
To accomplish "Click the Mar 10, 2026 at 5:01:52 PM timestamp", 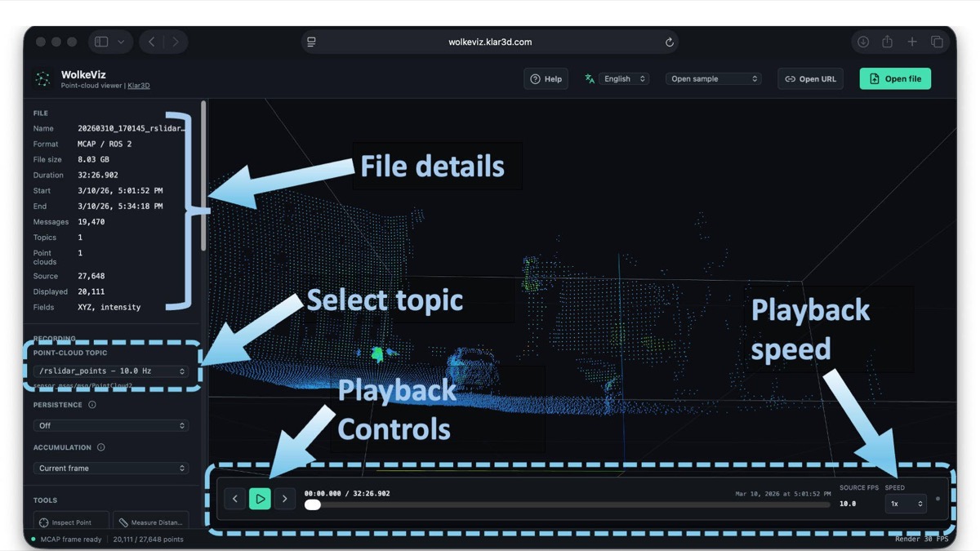I will click(783, 493).
